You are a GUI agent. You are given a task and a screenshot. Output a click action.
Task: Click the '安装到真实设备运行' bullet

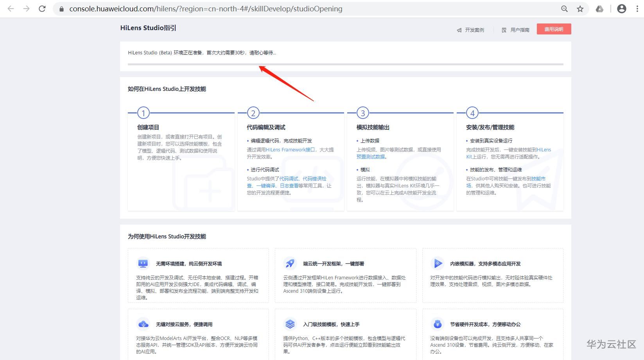pyautogui.click(x=491, y=141)
